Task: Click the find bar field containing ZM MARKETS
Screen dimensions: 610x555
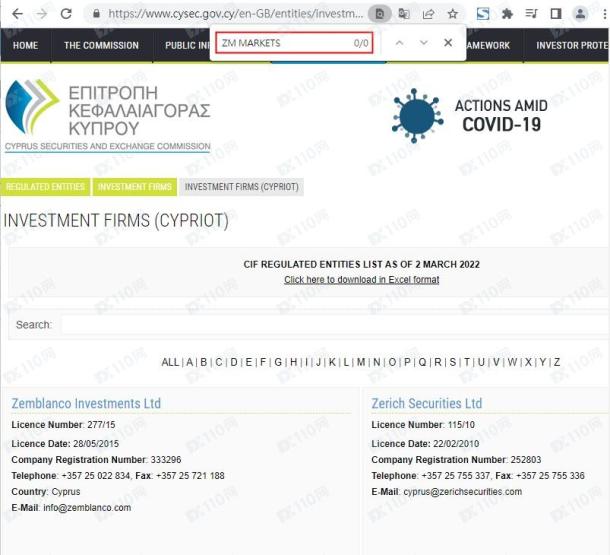Action: point(294,43)
